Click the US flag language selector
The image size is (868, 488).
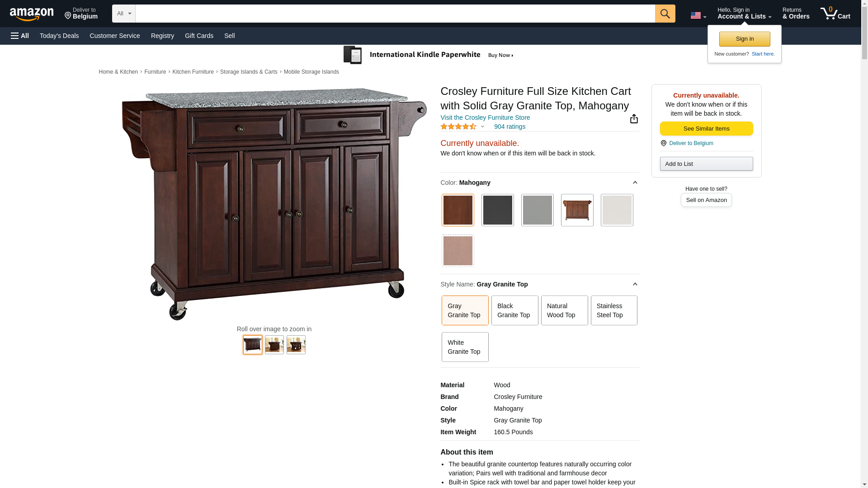point(698,15)
